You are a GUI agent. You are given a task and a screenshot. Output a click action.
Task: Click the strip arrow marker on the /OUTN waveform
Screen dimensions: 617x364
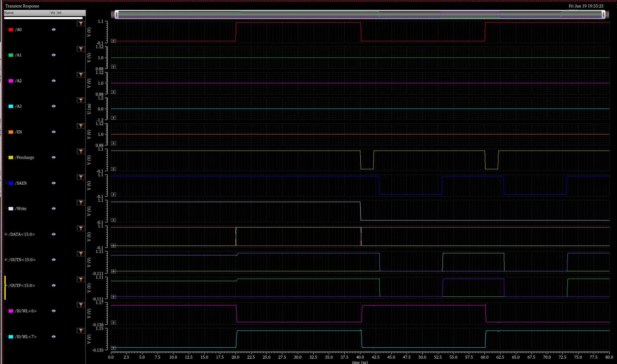114,272
